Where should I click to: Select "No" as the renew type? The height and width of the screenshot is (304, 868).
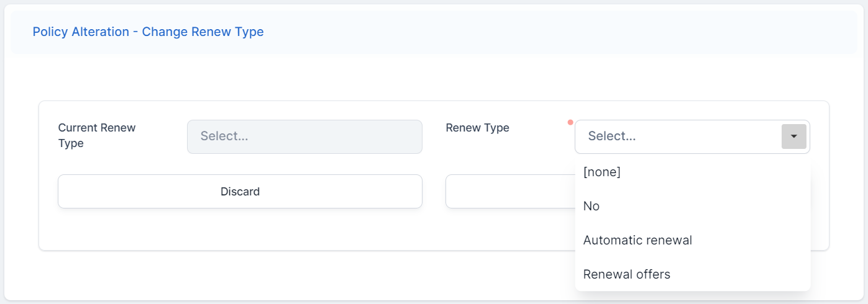tap(592, 206)
